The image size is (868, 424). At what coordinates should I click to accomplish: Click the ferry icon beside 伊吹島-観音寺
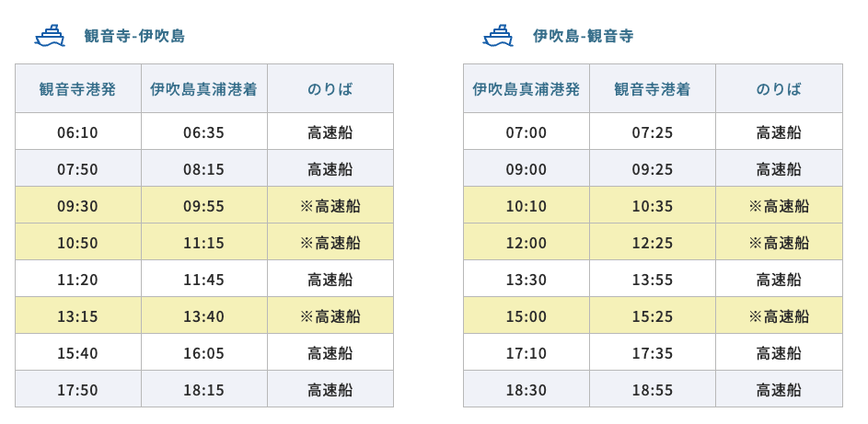(498, 36)
